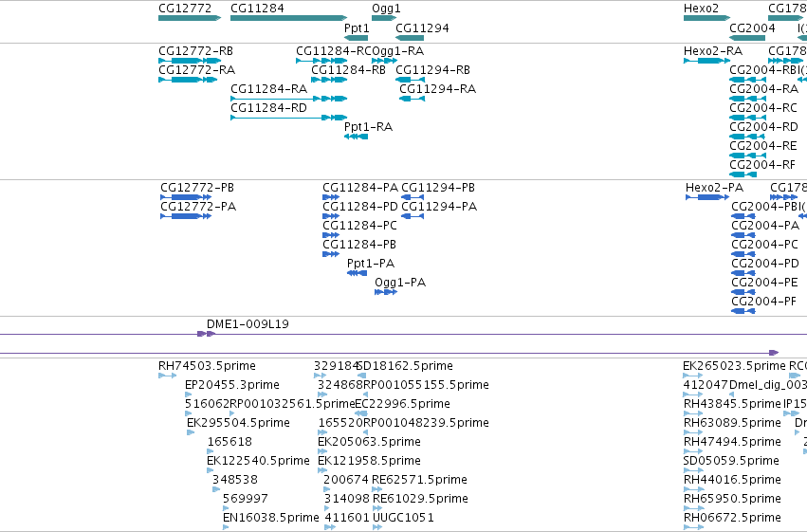Image resolution: width=807 pixels, height=532 pixels.
Task: Select the RH63089.5prime EST feature
Action: click(x=693, y=433)
